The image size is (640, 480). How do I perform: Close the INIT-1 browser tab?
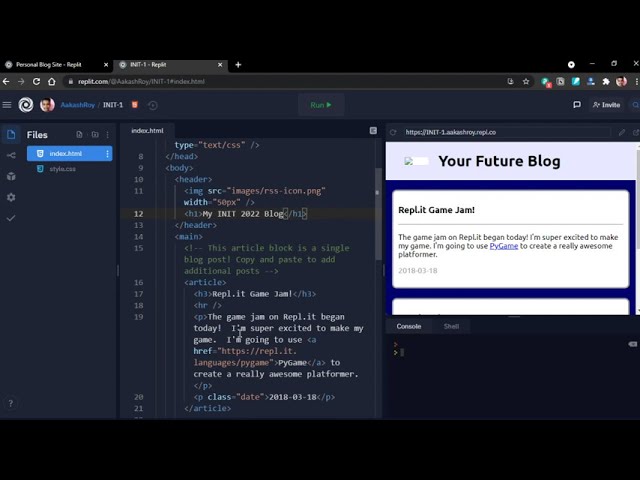point(220,64)
